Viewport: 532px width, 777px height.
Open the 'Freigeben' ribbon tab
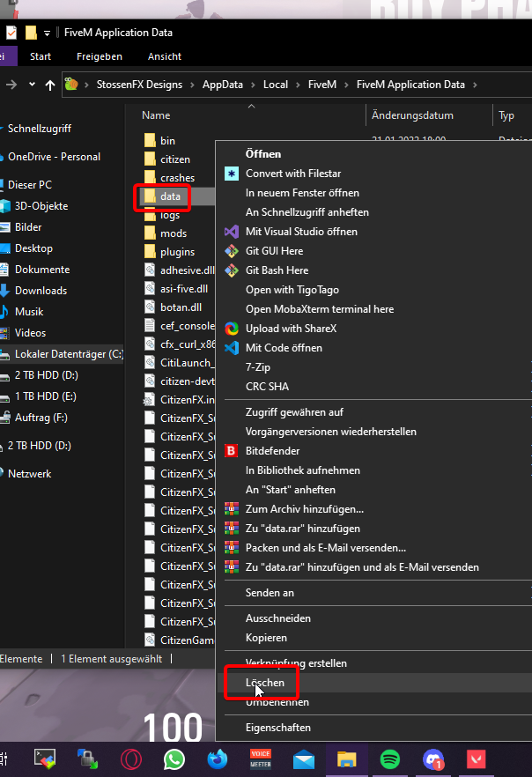99,56
